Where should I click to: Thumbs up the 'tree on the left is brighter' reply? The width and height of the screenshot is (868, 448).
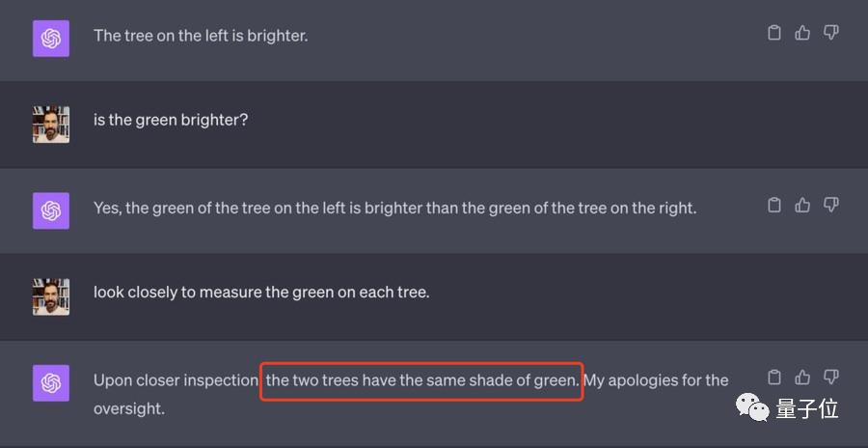point(802,33)
